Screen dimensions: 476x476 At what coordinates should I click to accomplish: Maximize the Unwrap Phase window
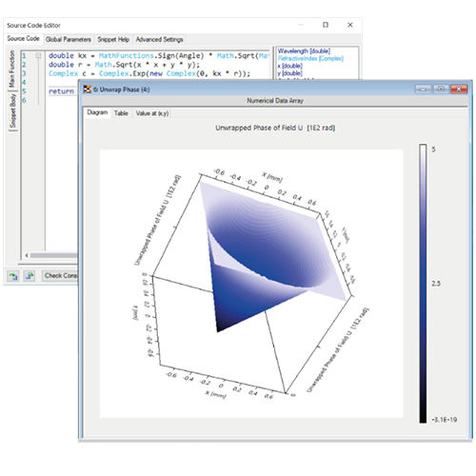click(x=441, y=89)
